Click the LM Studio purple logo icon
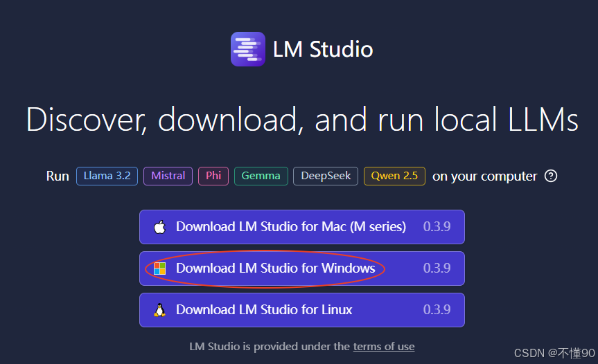Screen dimensions: 598x364 click(248, 49)
